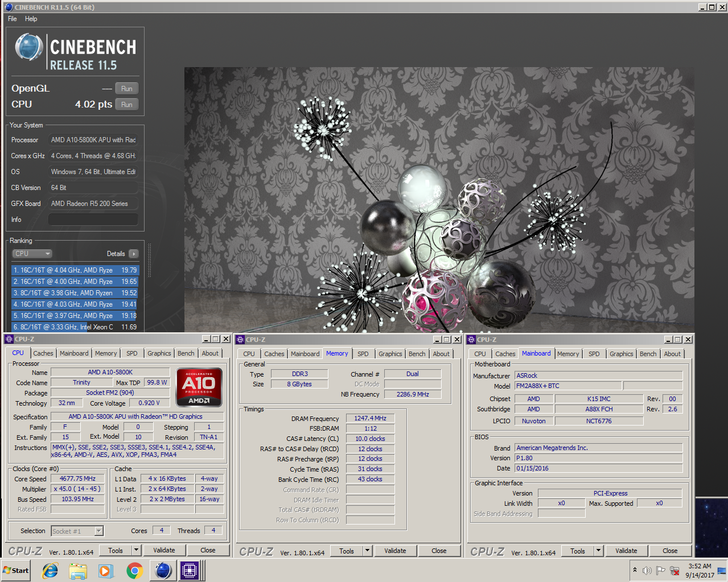The height and width of the screenshot is (582, 728).
Task: Select DRAM Frequency value 1247.4 MHz
Action: (370, 418)
